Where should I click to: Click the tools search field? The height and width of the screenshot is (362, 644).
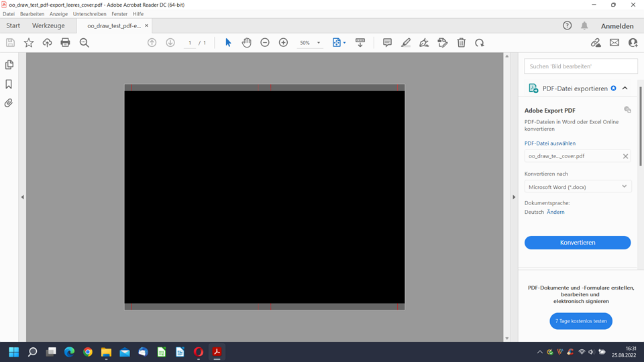pyautogui.click(x=580, y=66)
